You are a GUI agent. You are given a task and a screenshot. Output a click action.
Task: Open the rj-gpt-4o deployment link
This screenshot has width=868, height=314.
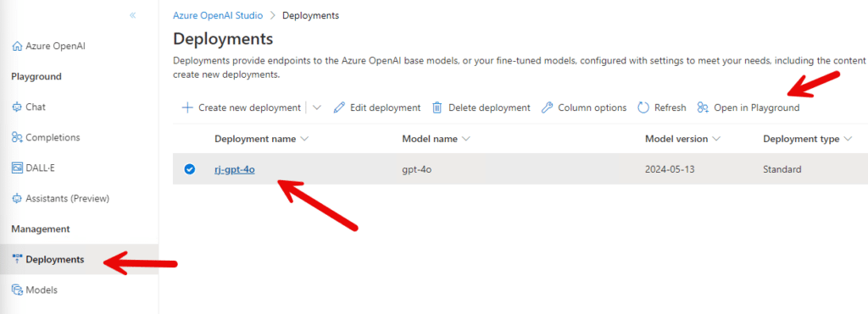235,170
